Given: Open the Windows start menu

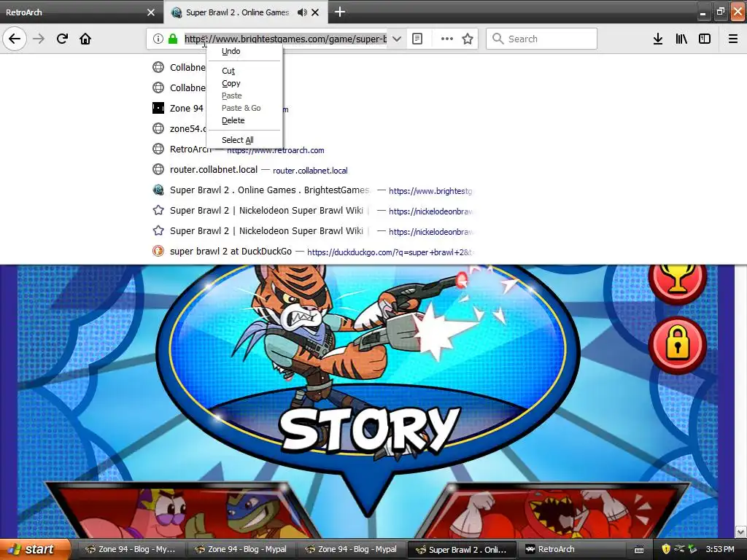Looking at the screenshot, I should (34, 549).
